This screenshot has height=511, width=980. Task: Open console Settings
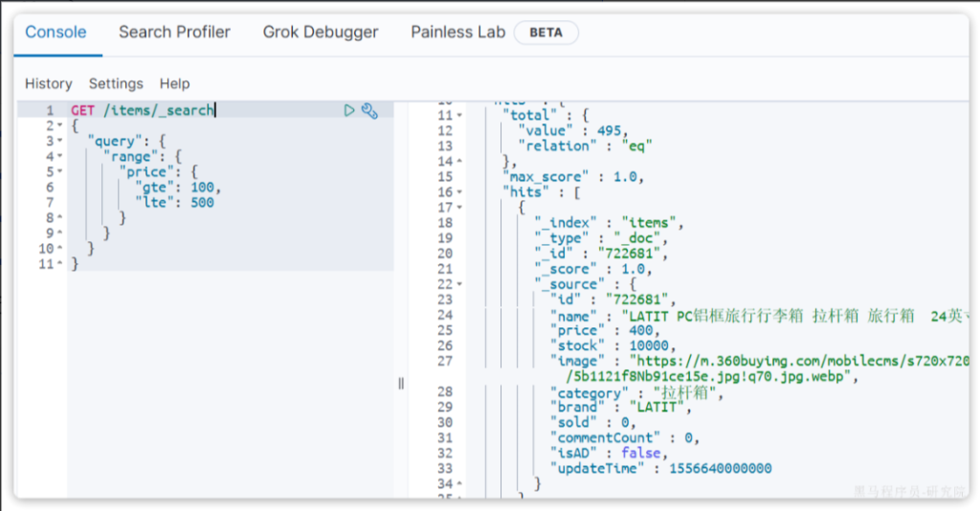click(x=116, y=83)
